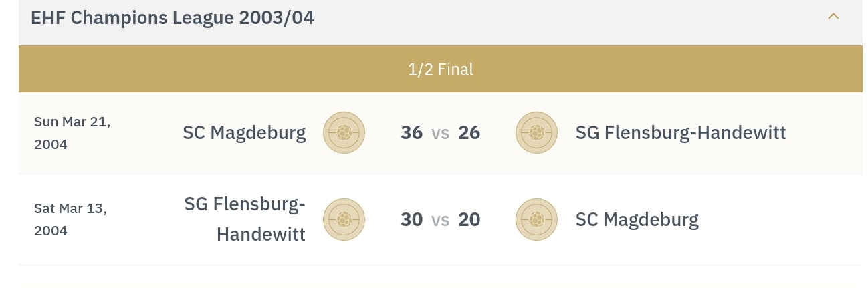
Task: Click SG Flensburg-Handewitt logo in March 21 match
Action: pyautogui.click(x=536, y=133)
